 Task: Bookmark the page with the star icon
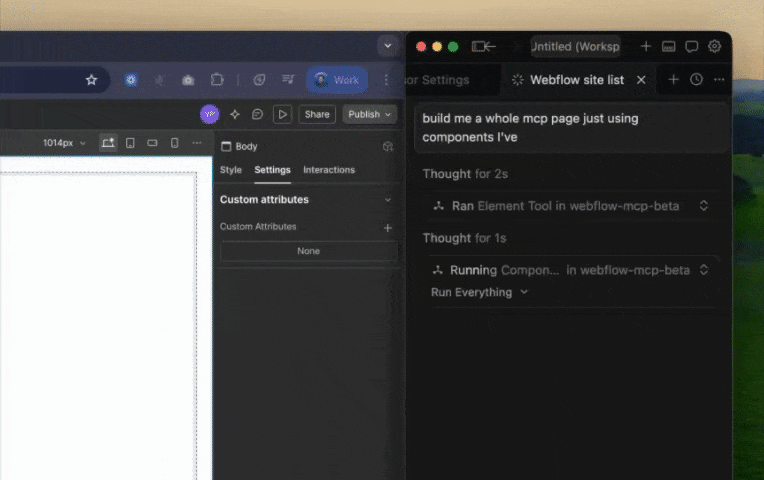(91, 80)
